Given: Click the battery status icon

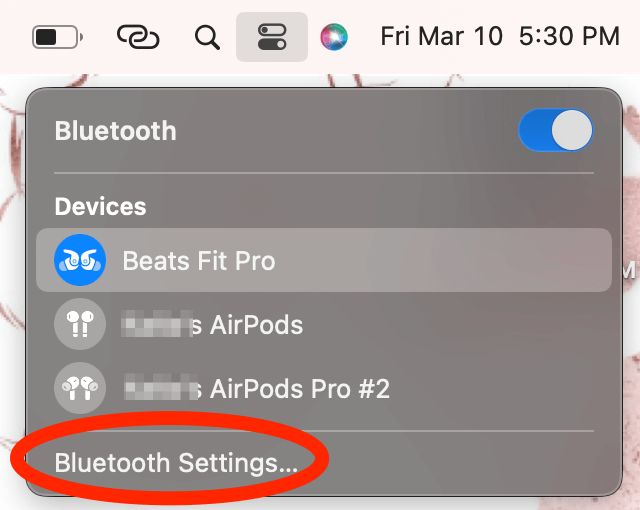Looking at the screenshot, I should point(58,37).
